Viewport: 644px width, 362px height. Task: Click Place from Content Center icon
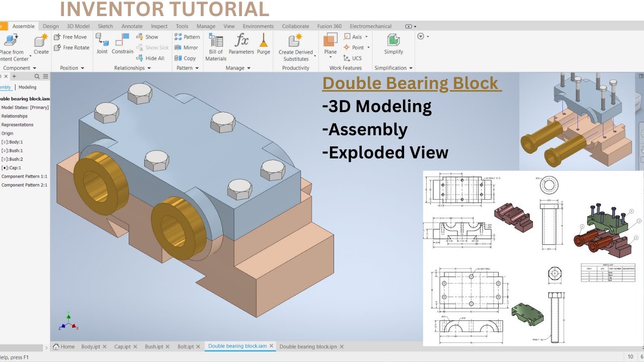[11, 40]
